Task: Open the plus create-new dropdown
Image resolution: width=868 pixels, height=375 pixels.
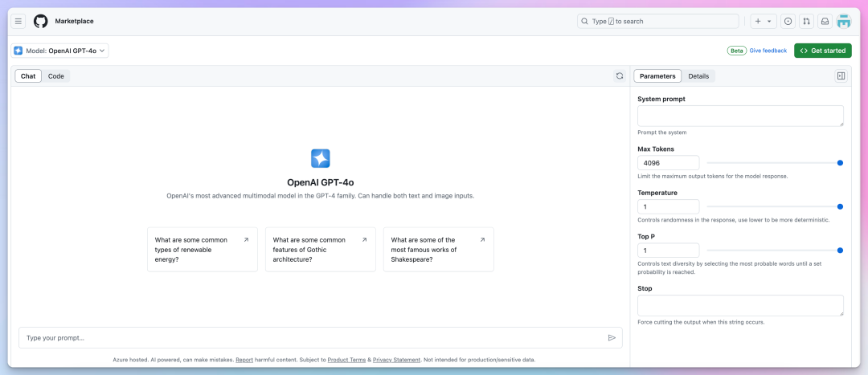Action: (763, 22)
